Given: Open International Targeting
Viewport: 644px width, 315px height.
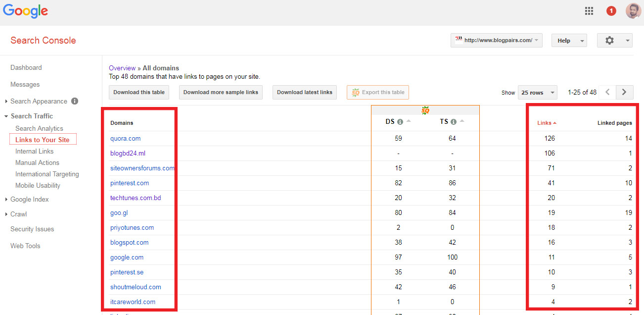Looking at the screenshot, I should [x=47, y=174].
